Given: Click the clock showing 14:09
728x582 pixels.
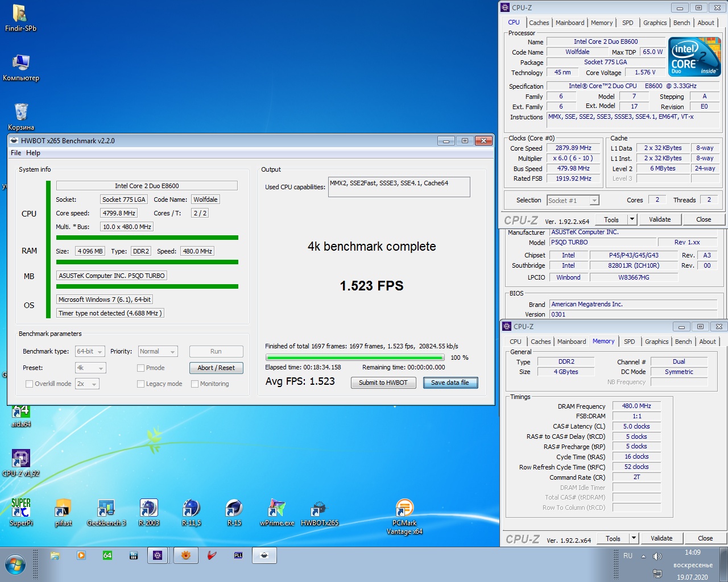Looking at the screenshot, I should (692, 552).
